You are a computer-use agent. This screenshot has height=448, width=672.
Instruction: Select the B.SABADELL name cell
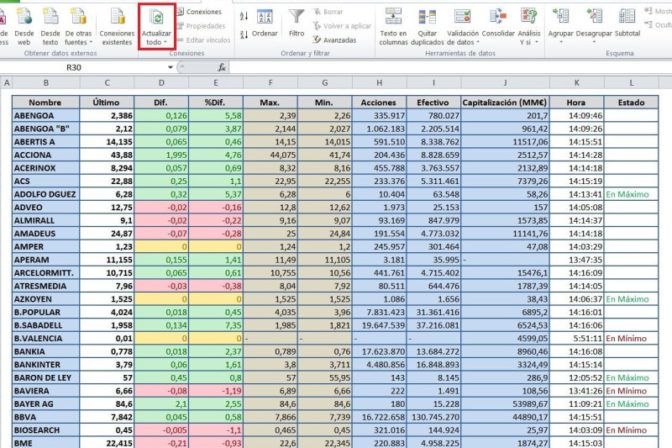(x=45, y=325)
